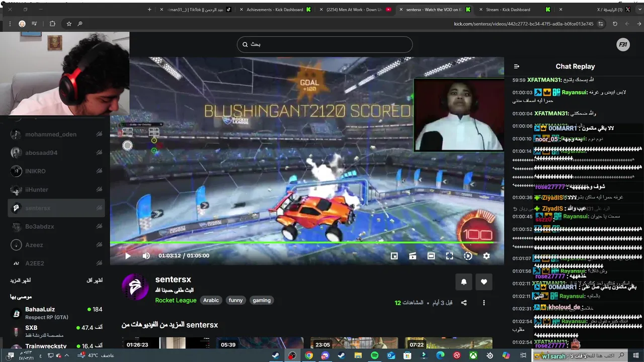The height and width of the screenshot is (362, 644).
Task: Open Outlook from the taskbar
Action: (391, 355)
